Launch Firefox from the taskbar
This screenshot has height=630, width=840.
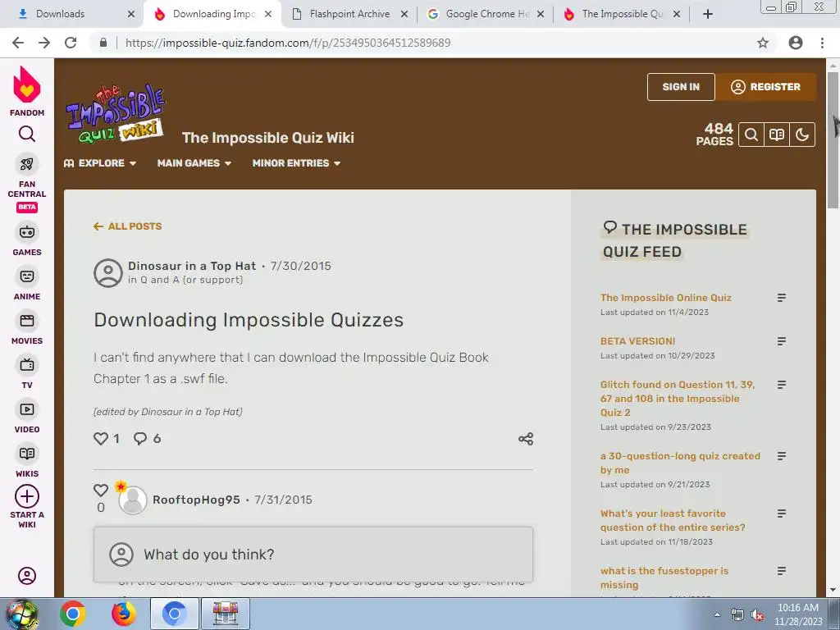tap(124, 614)
